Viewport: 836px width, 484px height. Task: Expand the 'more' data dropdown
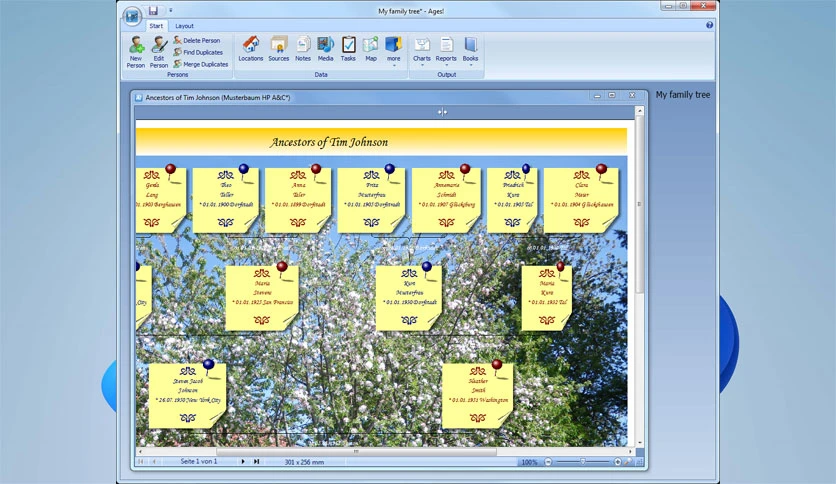[x=393, y=51]
